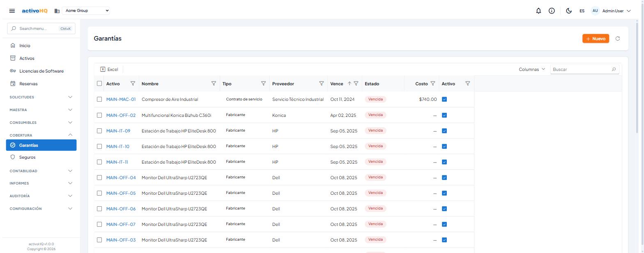The image size is (644, 253).
Task: Go to Inicio in sidebar
Action: pos(41,46)
